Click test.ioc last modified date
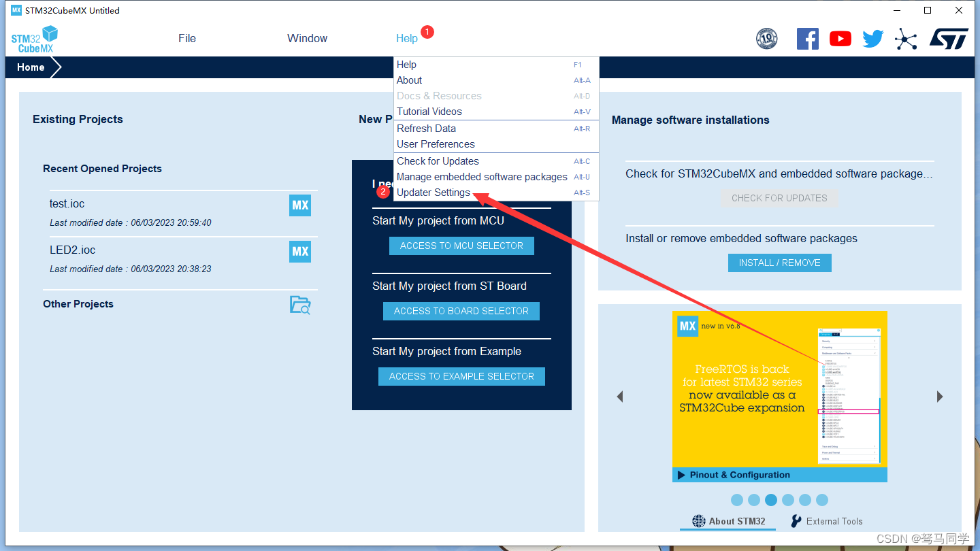This screenshot has width=980, height=551. 131,222
